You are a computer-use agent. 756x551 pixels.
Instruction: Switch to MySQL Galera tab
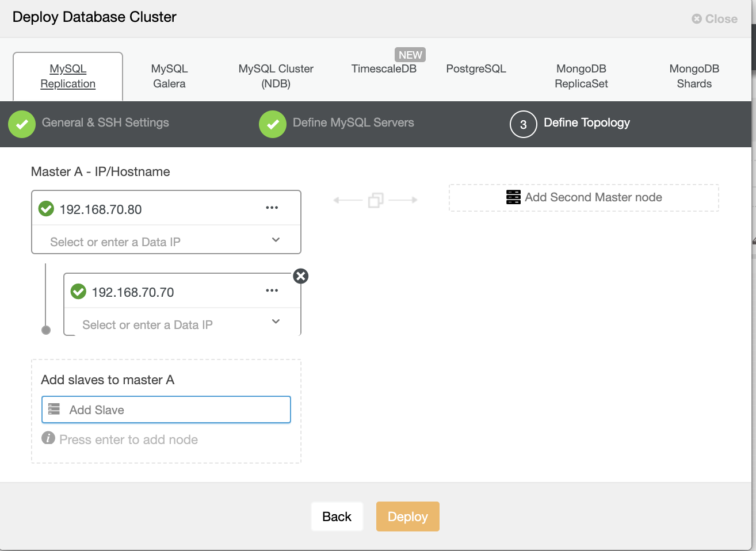(x=169, y=76)
